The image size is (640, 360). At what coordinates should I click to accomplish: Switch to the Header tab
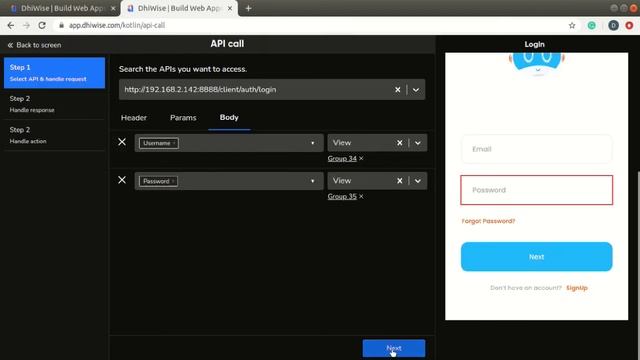click(133, 118)
